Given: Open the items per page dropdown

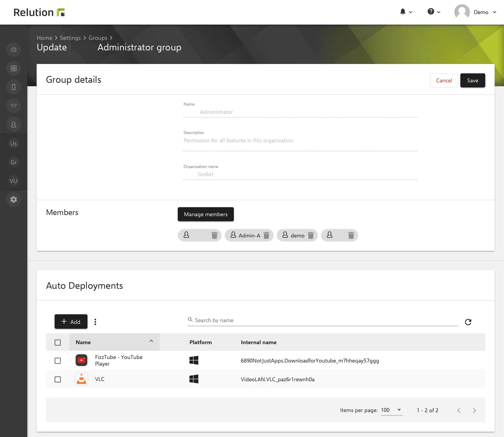Looking at the screenshot, I should pos(392,410).
